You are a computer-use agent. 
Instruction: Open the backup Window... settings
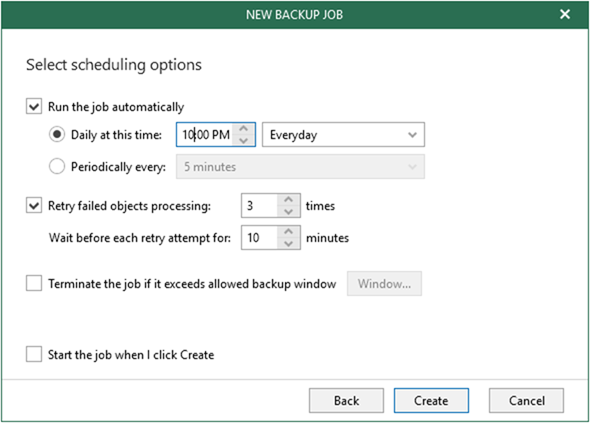(x=384, y=283)
